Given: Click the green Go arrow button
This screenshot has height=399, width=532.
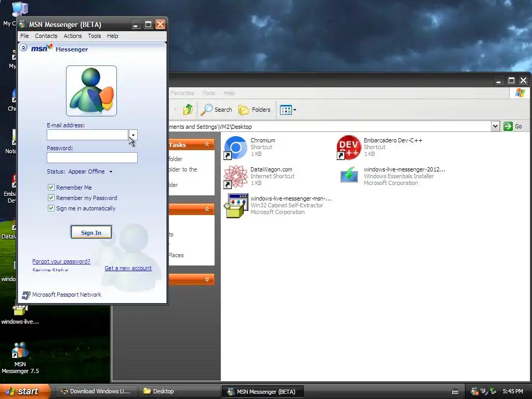Looking at the screenshot, I should [x=508, y=126].
